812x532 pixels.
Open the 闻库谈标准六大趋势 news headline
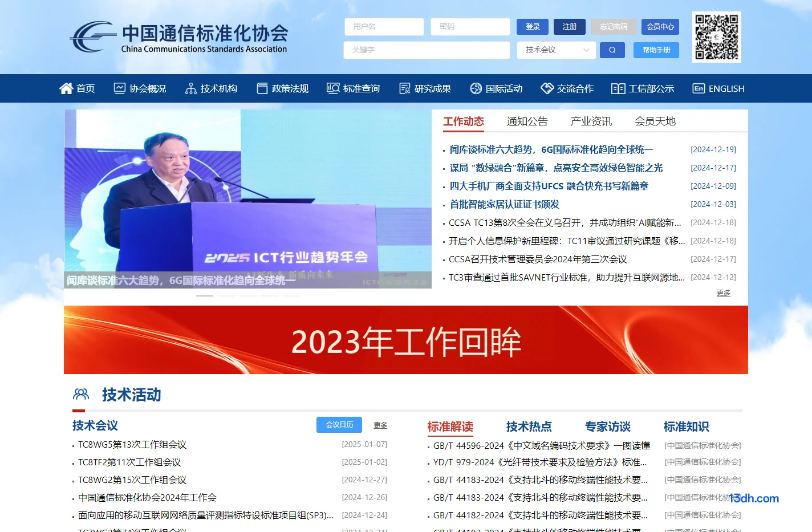(x=551, y=149)
